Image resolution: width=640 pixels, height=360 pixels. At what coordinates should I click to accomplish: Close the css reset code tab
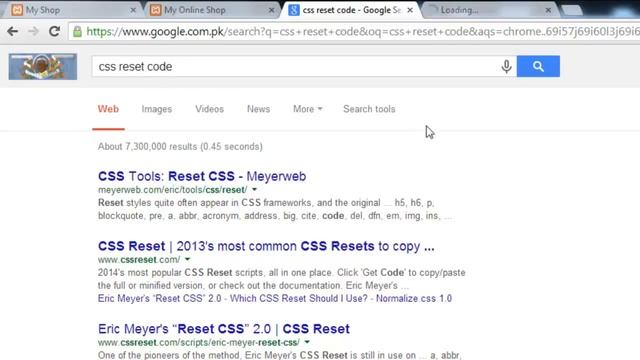410,10
